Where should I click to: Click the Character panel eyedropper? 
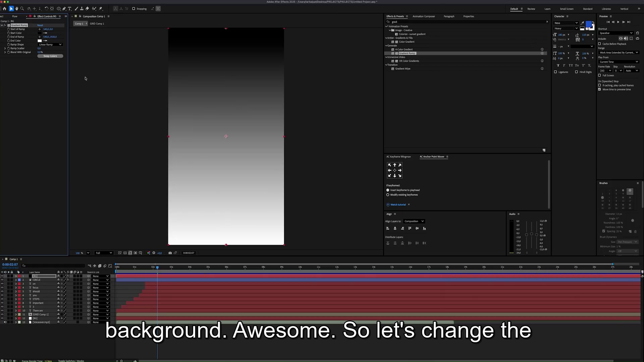click(582, 23)
